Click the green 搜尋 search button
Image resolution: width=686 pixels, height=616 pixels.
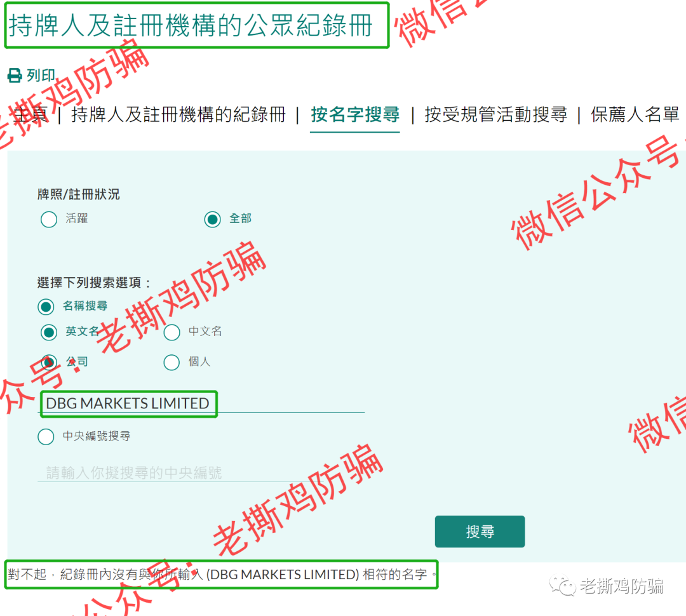[480, 532]
